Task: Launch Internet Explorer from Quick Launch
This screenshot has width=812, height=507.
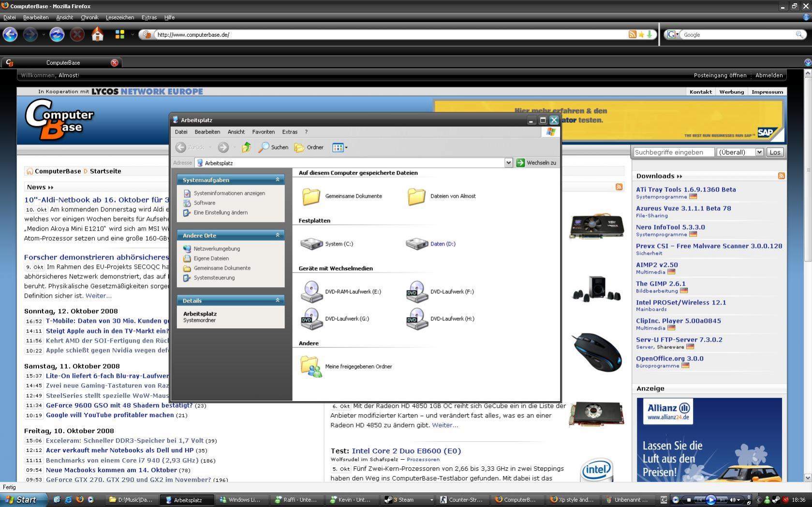Action: 68,500
